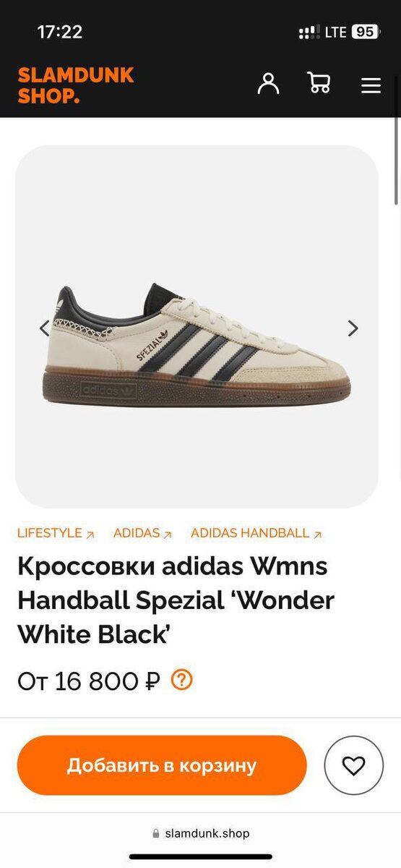Tap the slamdunk.shop address bar
The height and width of the screenshot is (868, 401).
(x=200, y=833)
